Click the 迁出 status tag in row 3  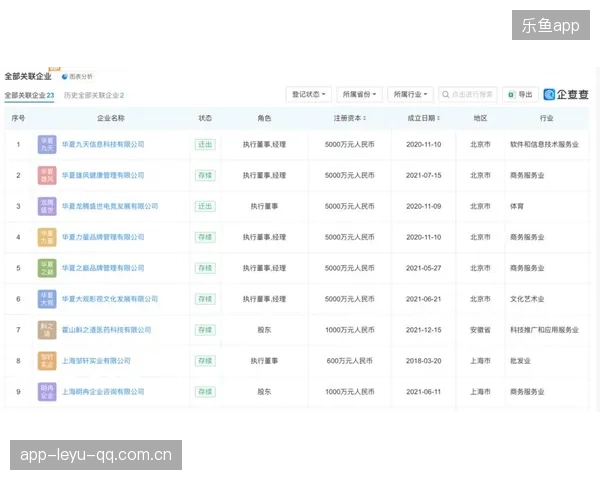[205, 206]
